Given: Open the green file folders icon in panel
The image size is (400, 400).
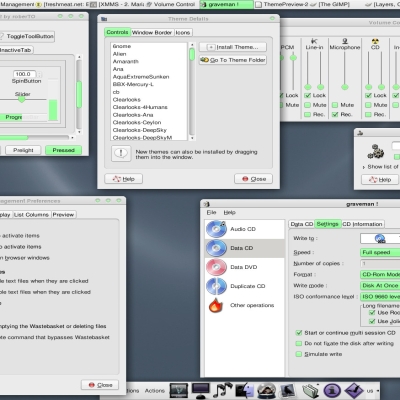Looking at the screenshot, I should tap(310, 391).
